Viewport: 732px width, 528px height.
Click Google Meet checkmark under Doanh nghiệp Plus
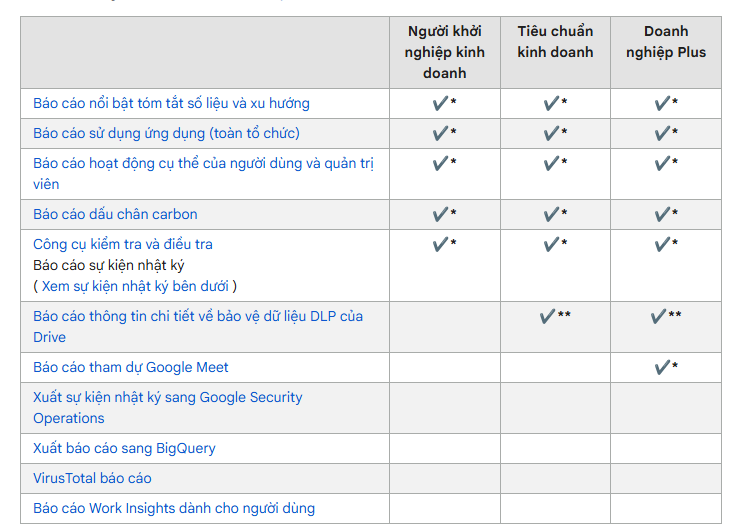[x=666, y=367]
